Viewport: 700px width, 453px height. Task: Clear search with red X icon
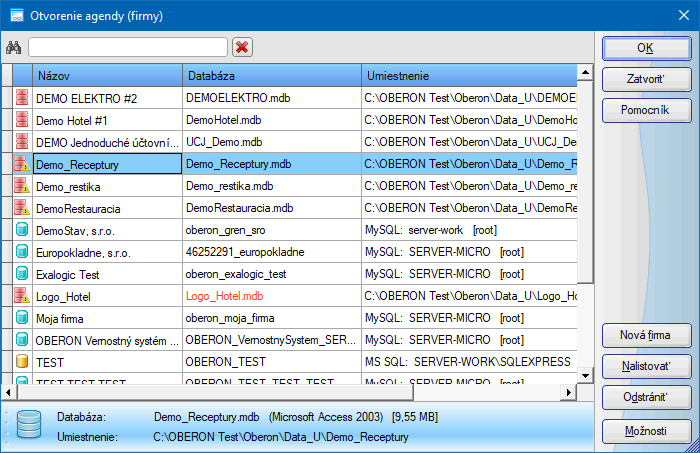pyautogui.click(x=242, y=47)
